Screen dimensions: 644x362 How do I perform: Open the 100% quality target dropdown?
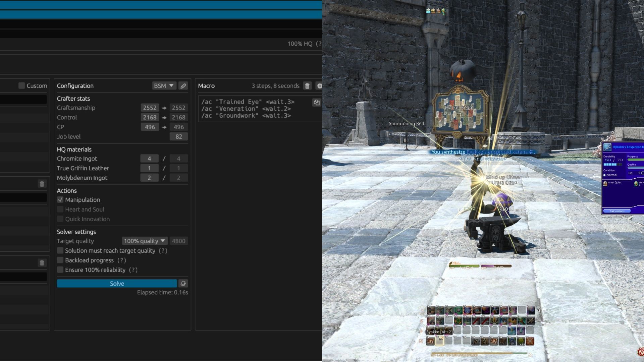click(x=144, y=241)
